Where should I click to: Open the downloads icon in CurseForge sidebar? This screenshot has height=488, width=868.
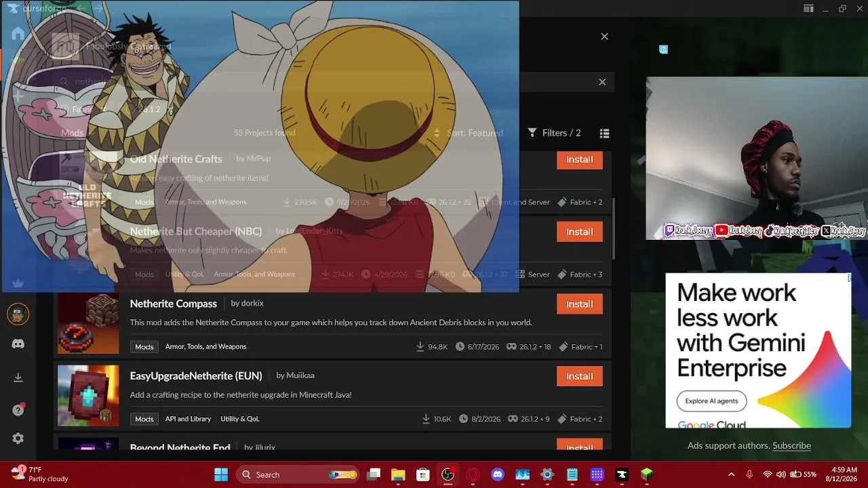pyautogui.click(x=18, y=378)
